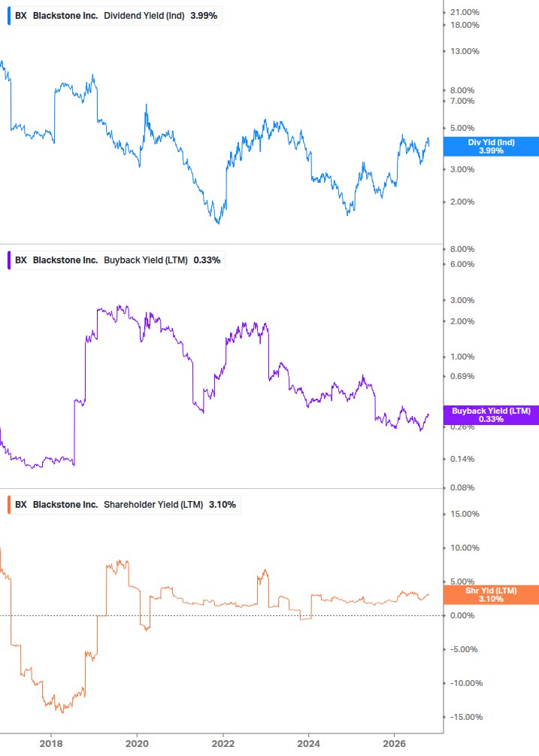Click the 2026 label on the time axis
This screenshot has width=539, height=756.
(395, 743)
